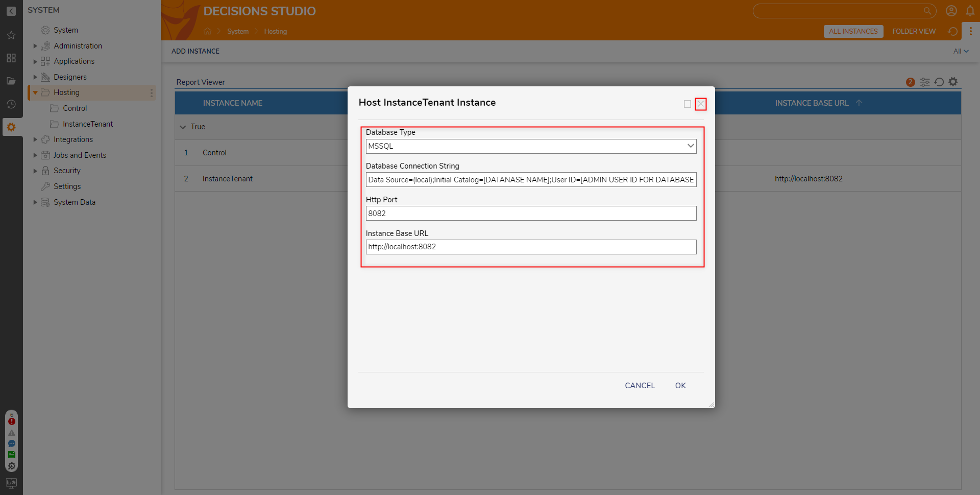Open the folders icon in the left rail
The height and width of the screenshot is (495, 980).
pyautogui.click(x=11, y=81)
